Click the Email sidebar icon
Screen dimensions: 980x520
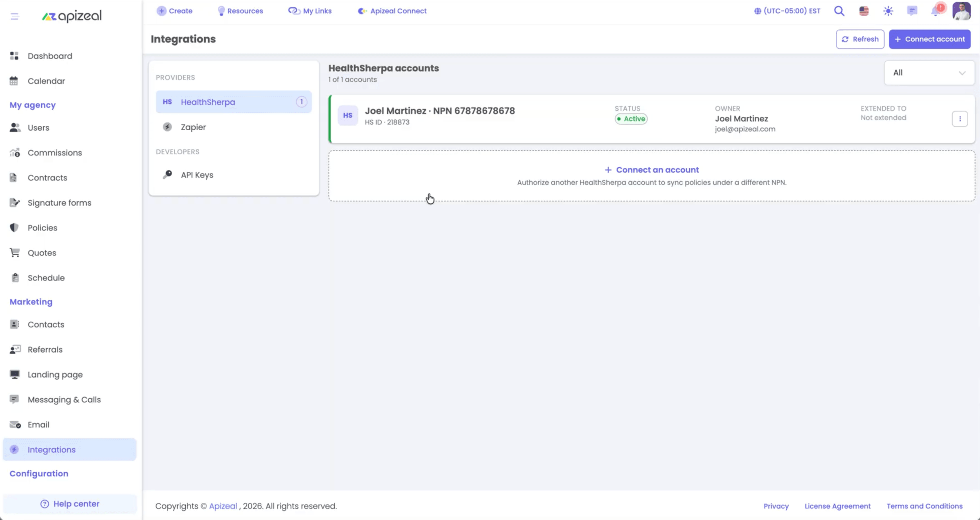[15, 424]
